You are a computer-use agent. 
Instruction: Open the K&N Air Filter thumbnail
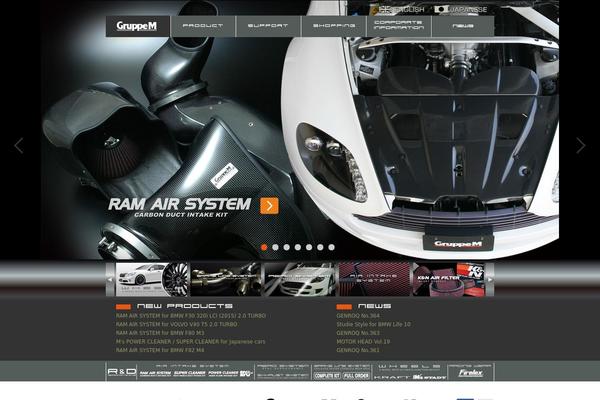[448, 279]
